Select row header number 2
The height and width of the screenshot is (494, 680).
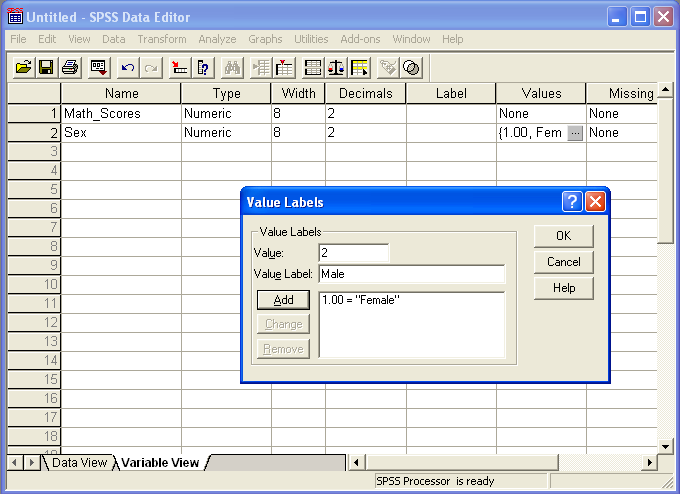tap(34, 133)
